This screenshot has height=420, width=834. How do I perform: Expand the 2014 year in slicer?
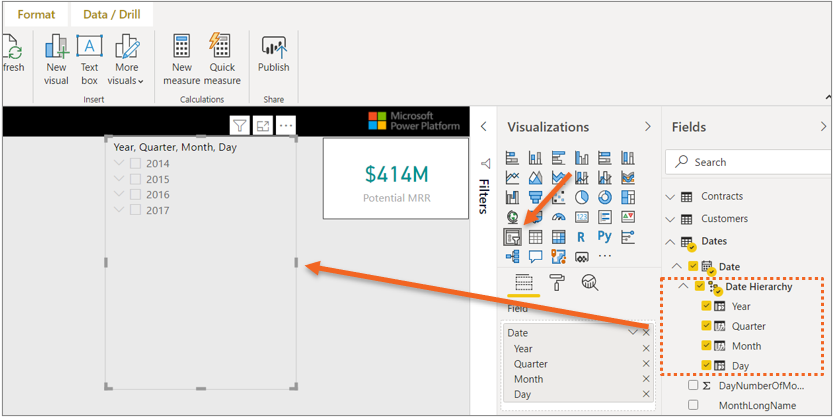(119, 163)
